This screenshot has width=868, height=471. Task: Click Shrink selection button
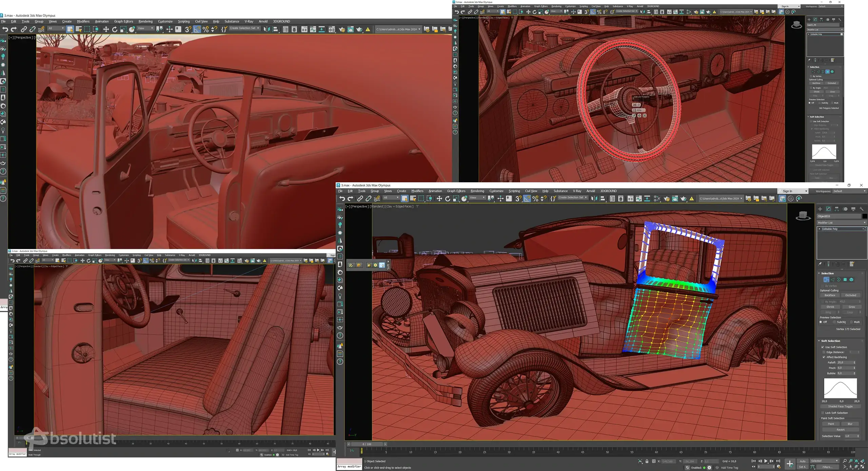pyautogui.click(x=830, y=307)
